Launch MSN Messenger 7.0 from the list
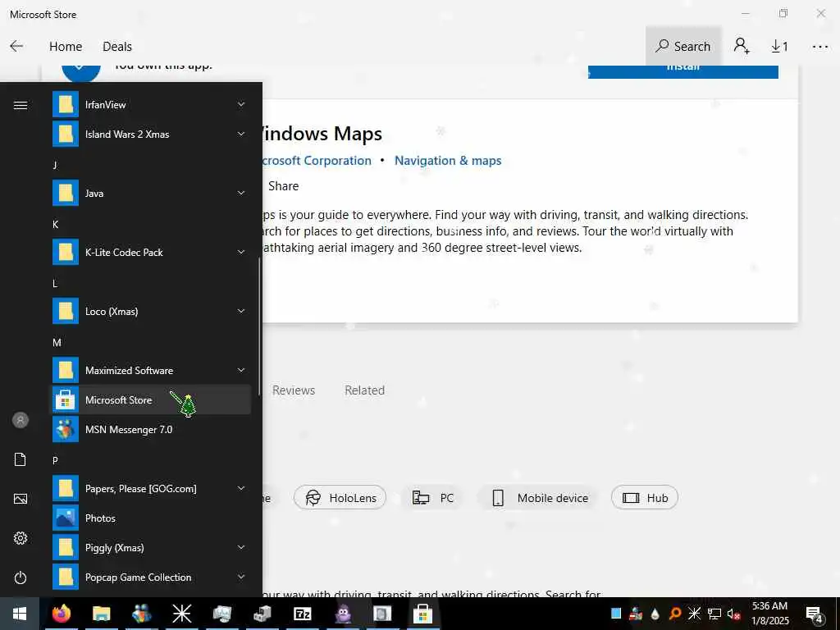 [x=151, y=429]
